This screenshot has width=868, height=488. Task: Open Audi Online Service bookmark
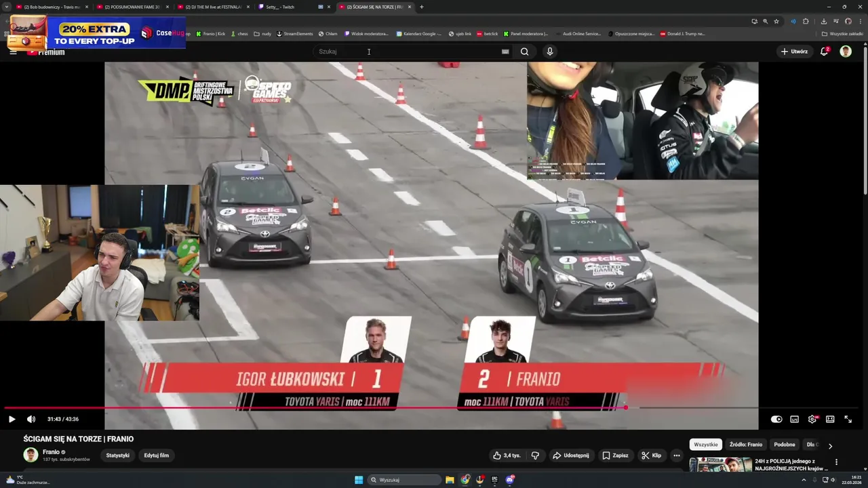(x=578, y=33)
